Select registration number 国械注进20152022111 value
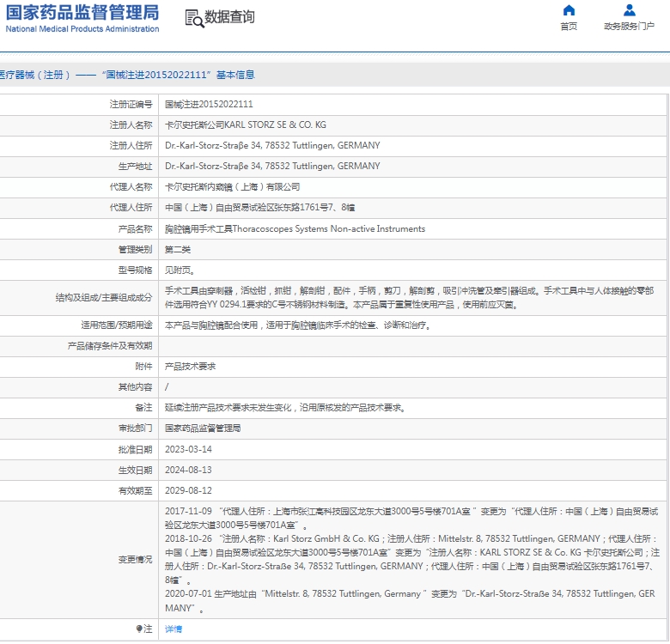This screenshot has height=644, width=670. coord(209,104)
